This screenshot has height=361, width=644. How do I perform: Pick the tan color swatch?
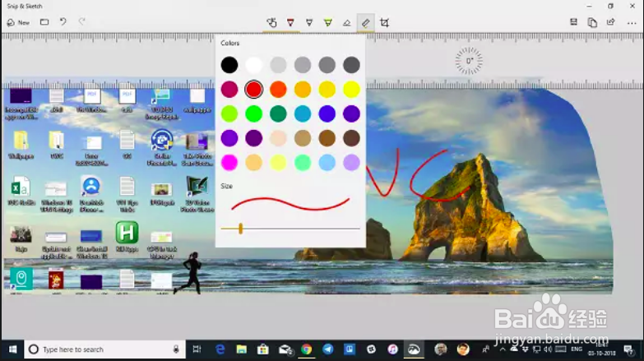(303, 138)
